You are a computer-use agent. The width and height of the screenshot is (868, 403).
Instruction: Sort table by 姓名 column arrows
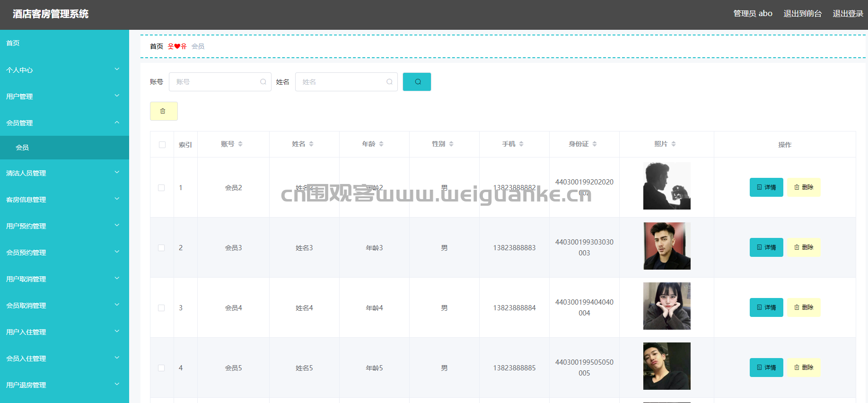[x=311, y=144]
